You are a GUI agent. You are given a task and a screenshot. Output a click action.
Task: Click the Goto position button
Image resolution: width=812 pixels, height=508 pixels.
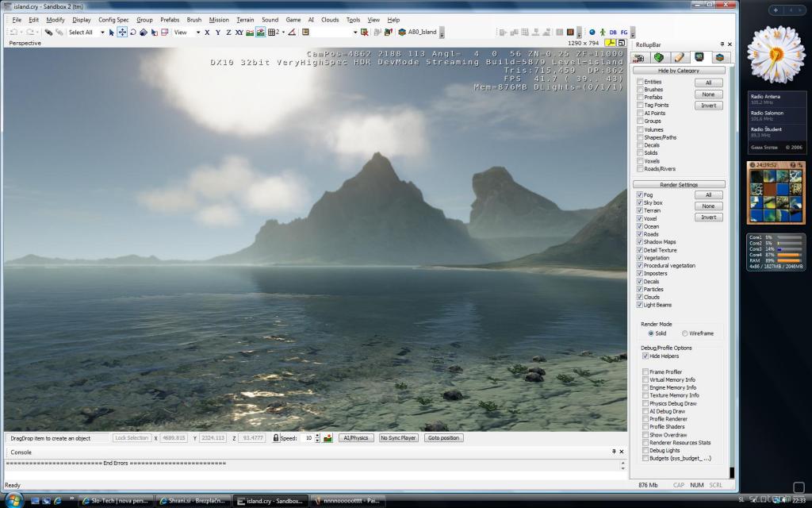point(443,438)
